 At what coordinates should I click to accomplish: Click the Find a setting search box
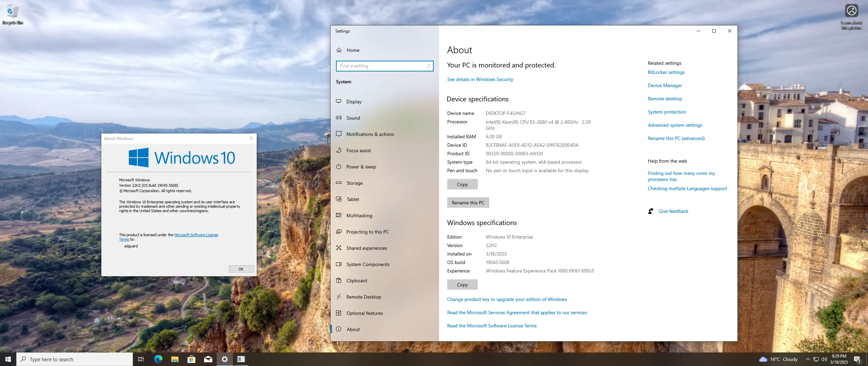[384, 66]
